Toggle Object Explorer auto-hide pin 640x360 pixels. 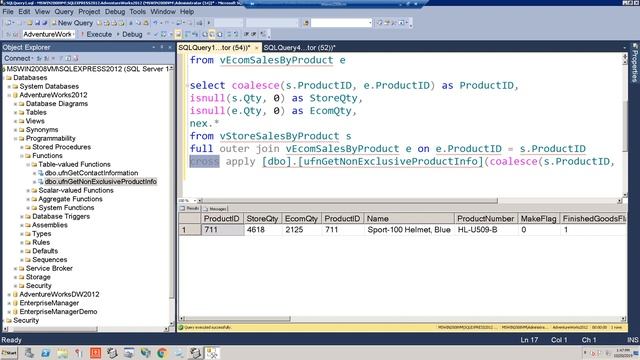point(162,47)
